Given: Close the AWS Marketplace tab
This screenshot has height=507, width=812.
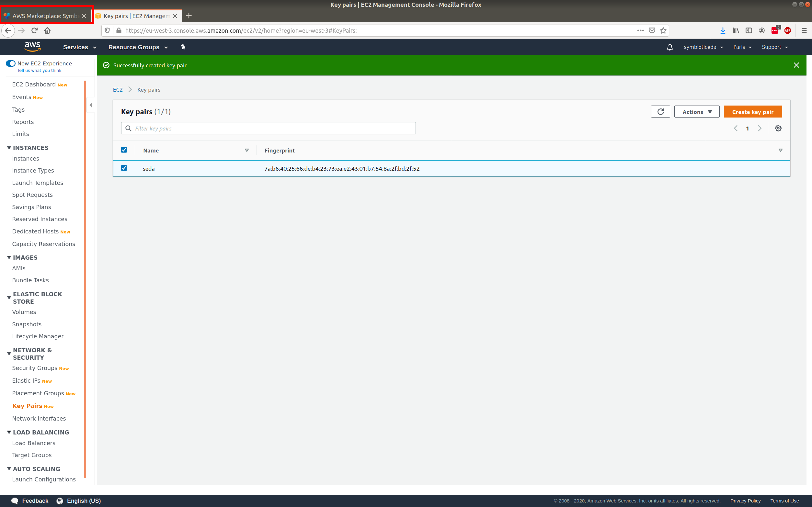Looking at the screenshot, I should (84, 16).
